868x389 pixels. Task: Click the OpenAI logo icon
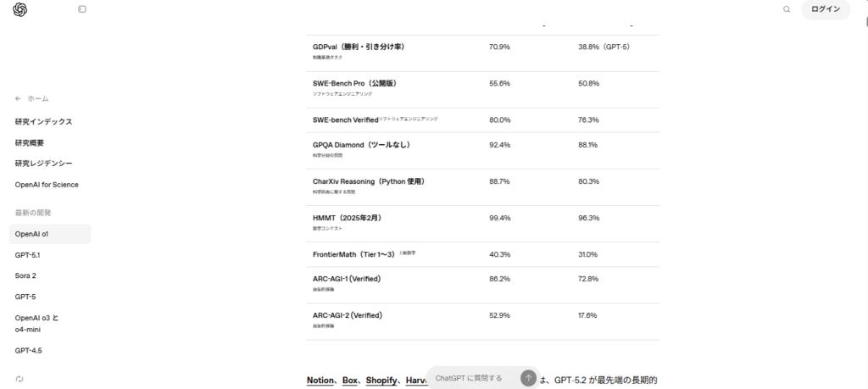20,9
